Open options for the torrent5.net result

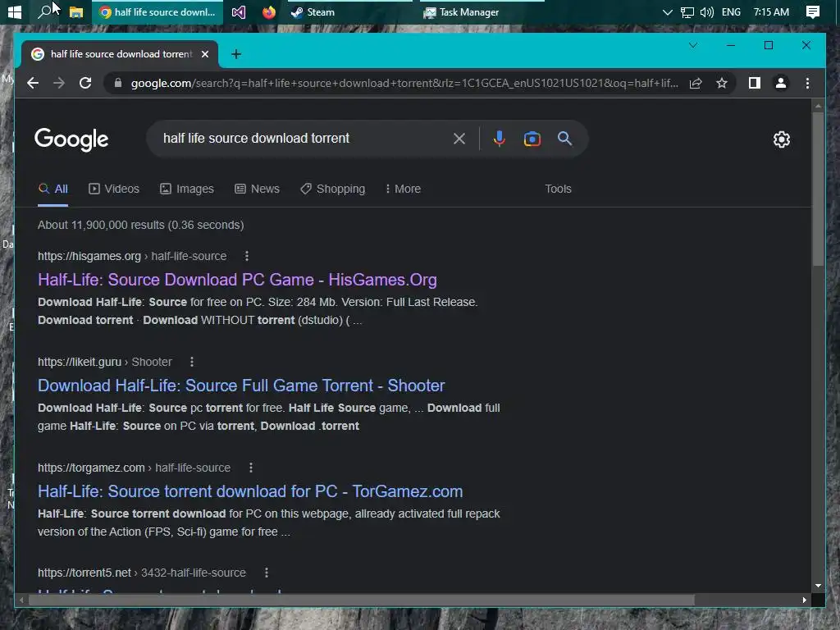267,573
